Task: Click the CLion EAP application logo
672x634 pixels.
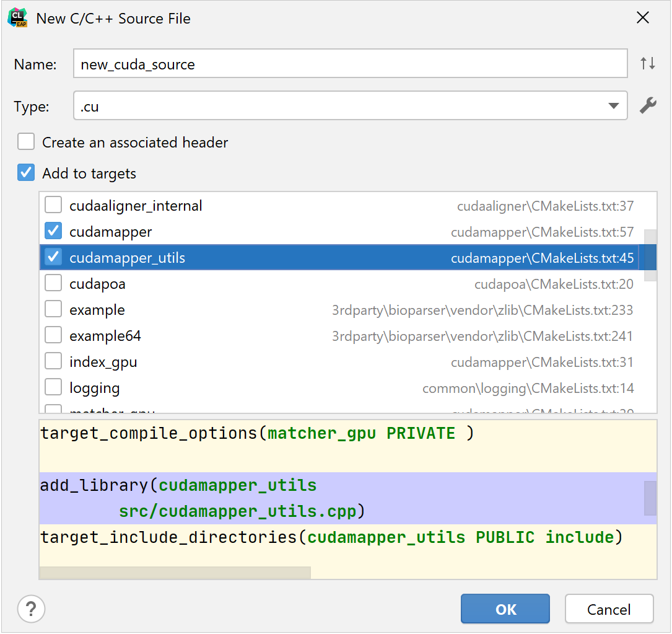Action: pos(17,18)
